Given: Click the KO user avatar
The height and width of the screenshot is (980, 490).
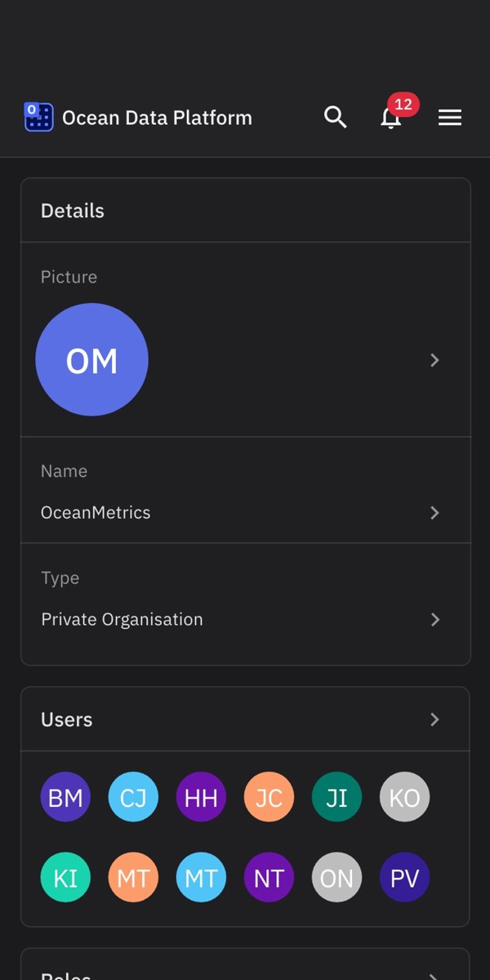Looking at the screenshot, I should point(404,797).
